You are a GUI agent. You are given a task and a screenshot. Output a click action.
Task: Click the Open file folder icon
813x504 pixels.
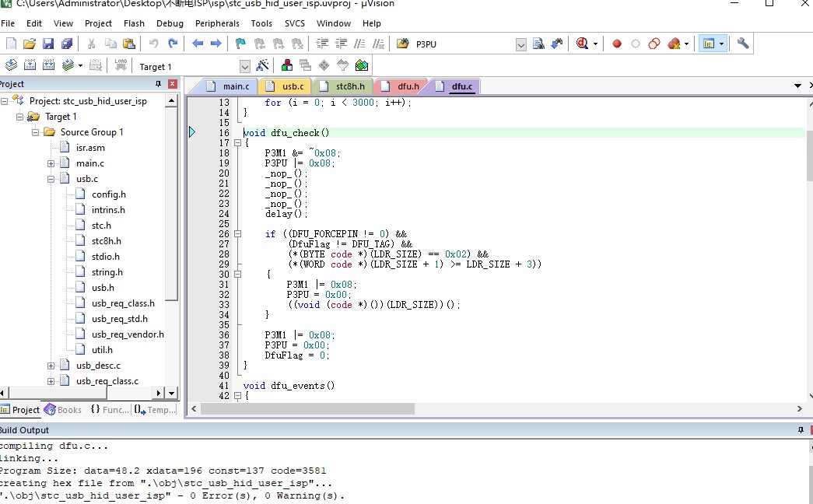pos(30,44)
